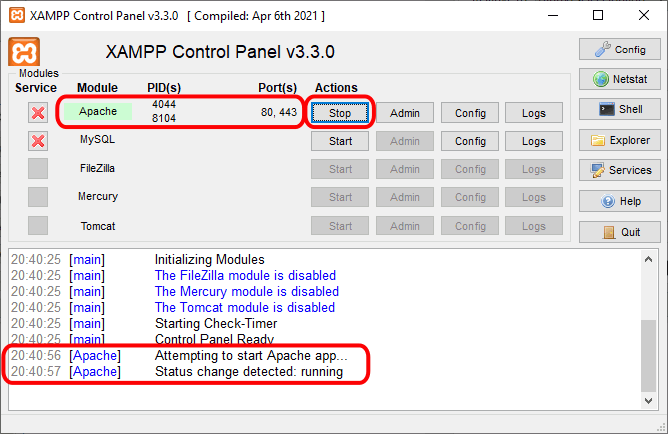Open the Services panel

(619, 170)
